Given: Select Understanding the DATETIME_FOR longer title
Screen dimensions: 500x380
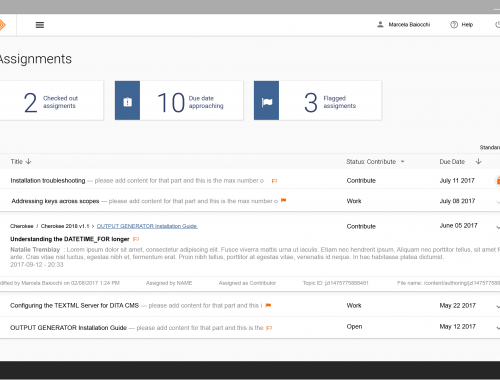Looking at the screenshot, I should point(70,239).
